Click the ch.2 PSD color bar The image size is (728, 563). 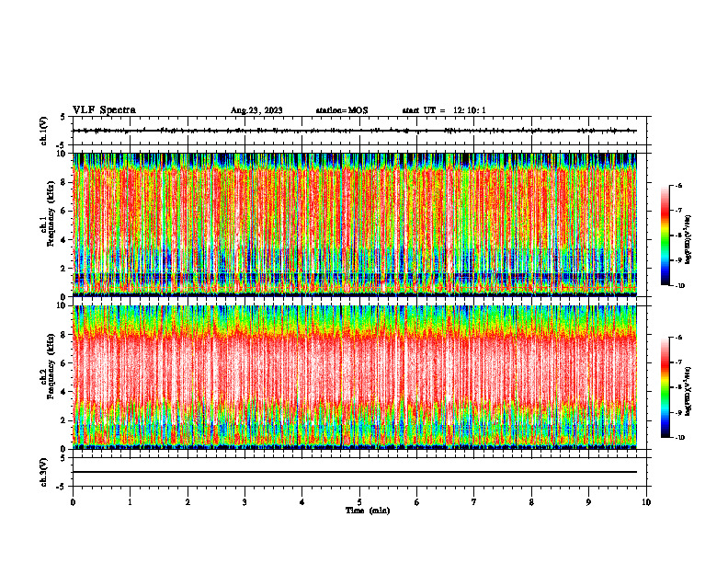665,387
